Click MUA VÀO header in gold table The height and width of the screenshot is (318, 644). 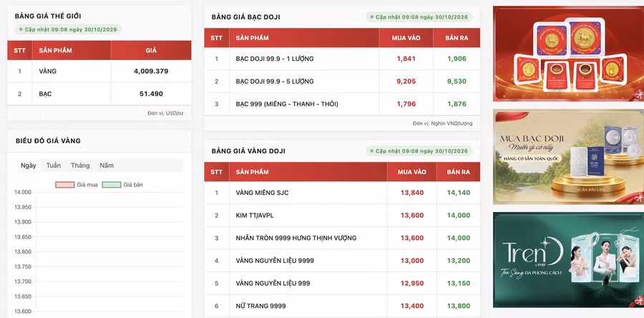coord(412,172)
